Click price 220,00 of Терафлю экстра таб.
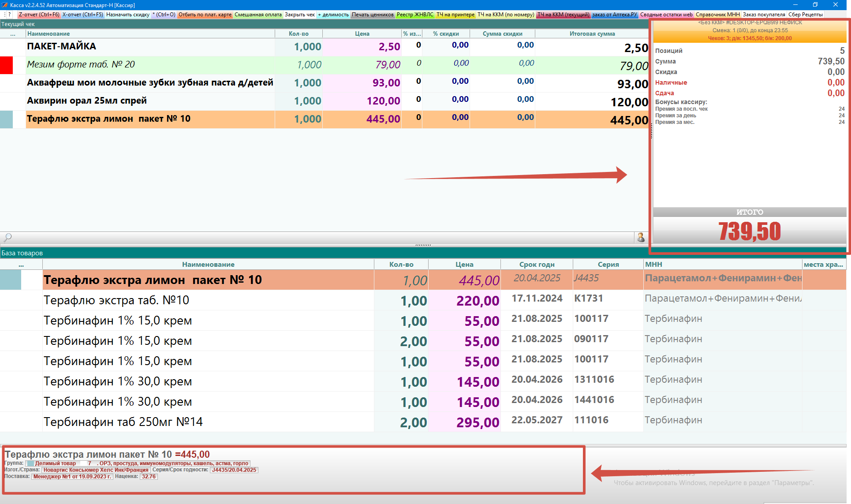The image size is (851, 504). coord(478,301)
